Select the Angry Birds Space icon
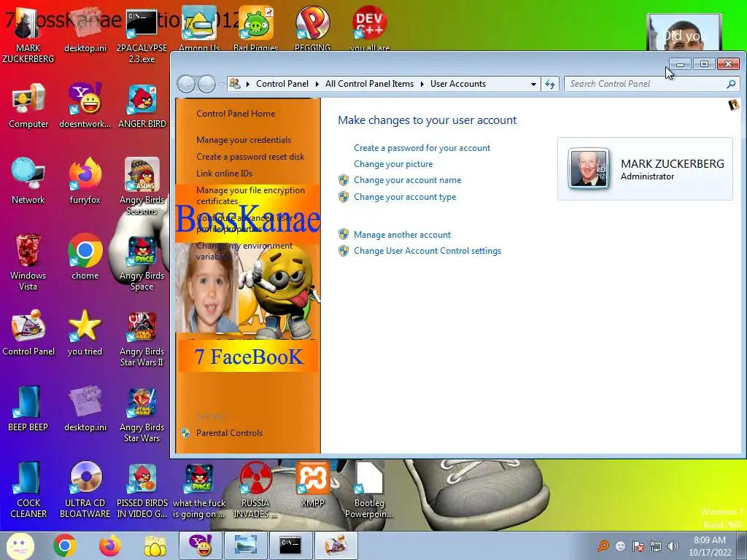This screenshot has width=747, height=560. (142, 262)
